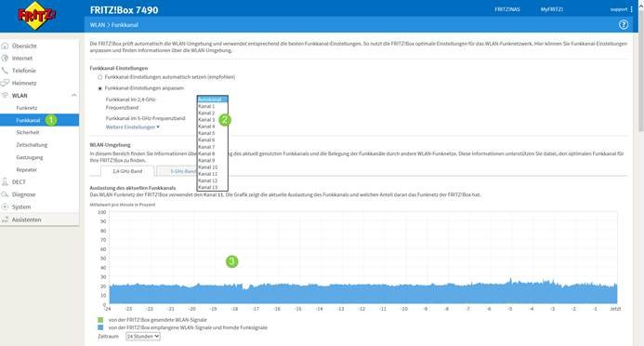The width and height of the screenshot is (644, 346).
Task: Click the Internet globe icon
Action: tap(5, 58)
